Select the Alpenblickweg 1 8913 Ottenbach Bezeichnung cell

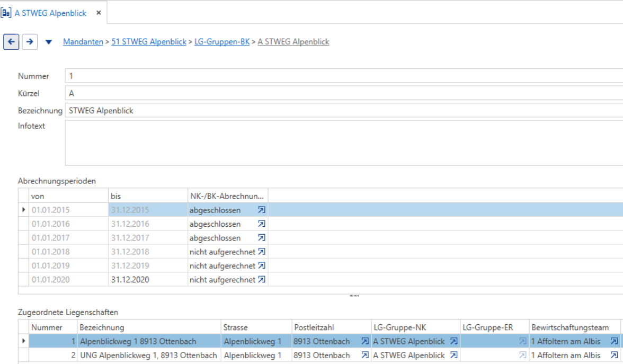point(149,341)
